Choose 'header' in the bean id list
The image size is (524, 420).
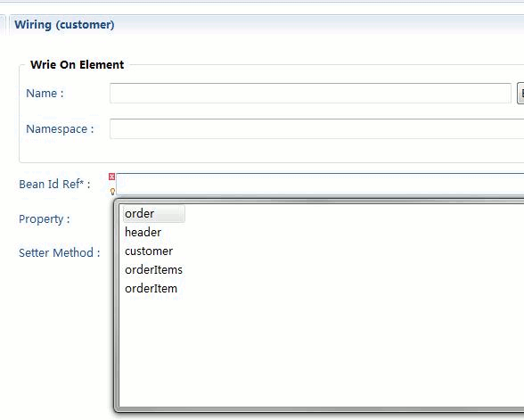[143, 232]
